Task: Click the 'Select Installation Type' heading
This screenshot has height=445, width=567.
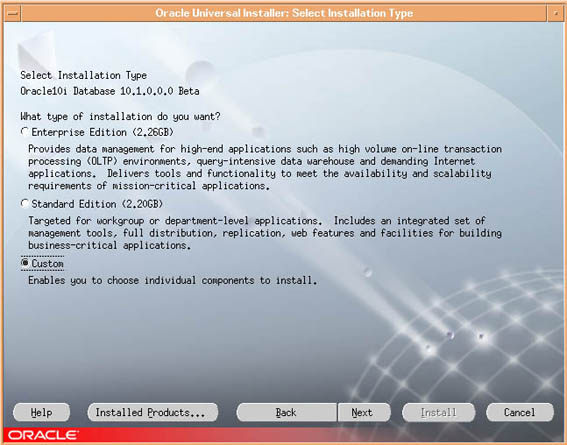Action: pos(84,75)
